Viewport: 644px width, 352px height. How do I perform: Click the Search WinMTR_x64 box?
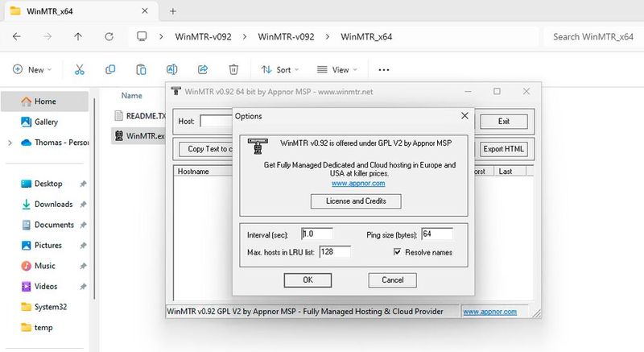(x=592, y=36)
